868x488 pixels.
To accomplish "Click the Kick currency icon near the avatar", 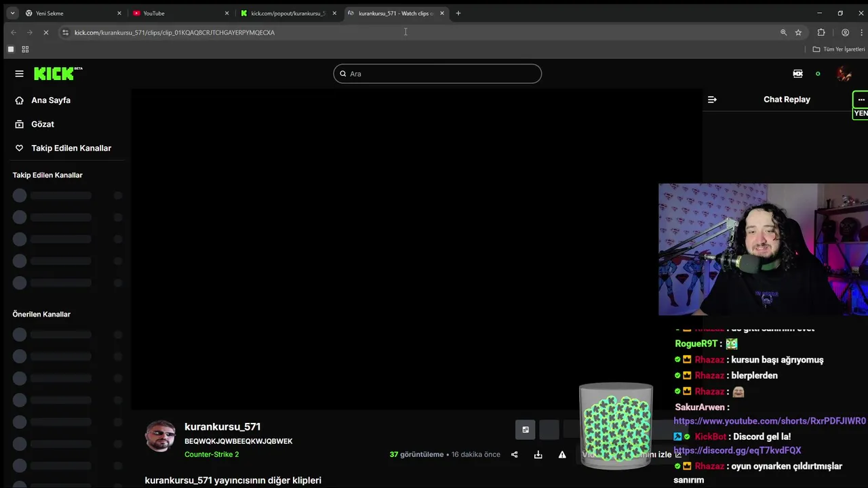I will [797, 74].
